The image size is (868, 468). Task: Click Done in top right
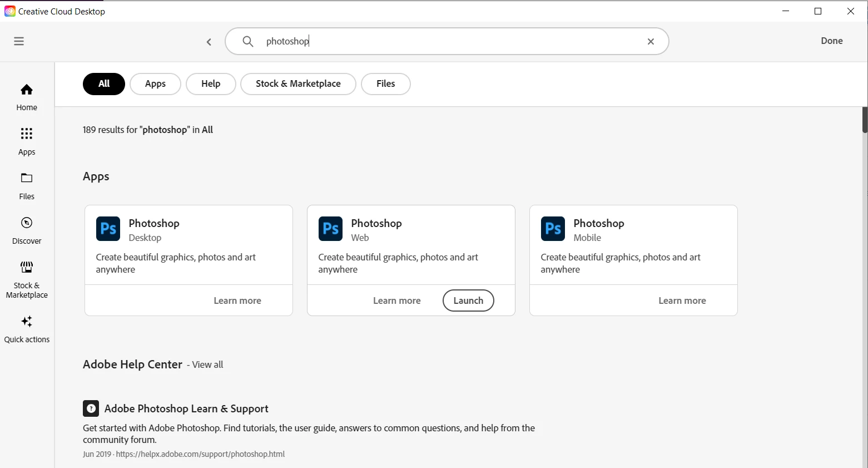(832, 41)
